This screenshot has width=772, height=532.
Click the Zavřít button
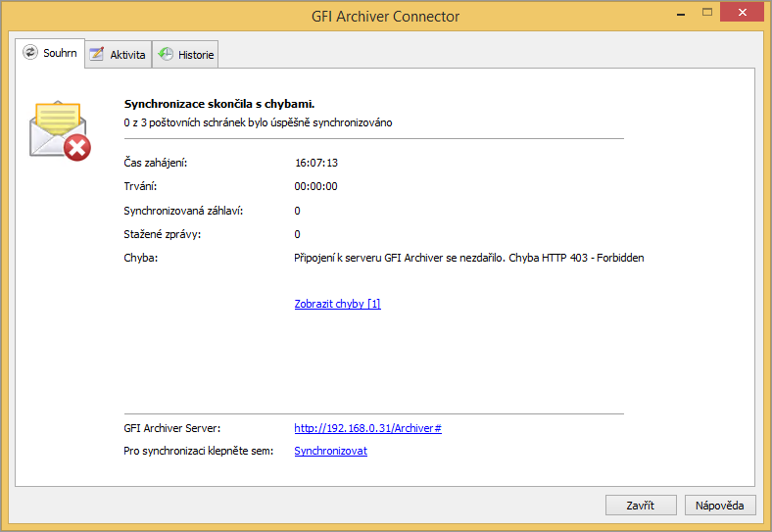641,506
